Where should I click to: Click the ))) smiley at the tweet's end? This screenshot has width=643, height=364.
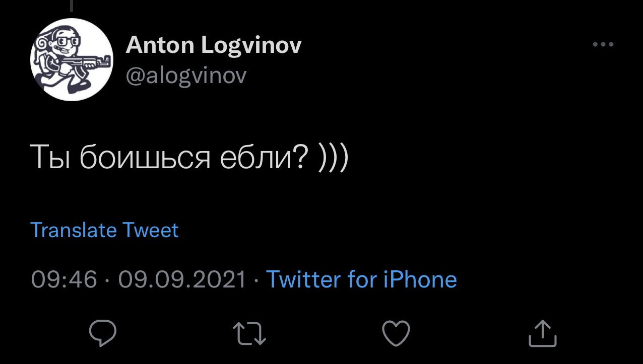(333, 158)
